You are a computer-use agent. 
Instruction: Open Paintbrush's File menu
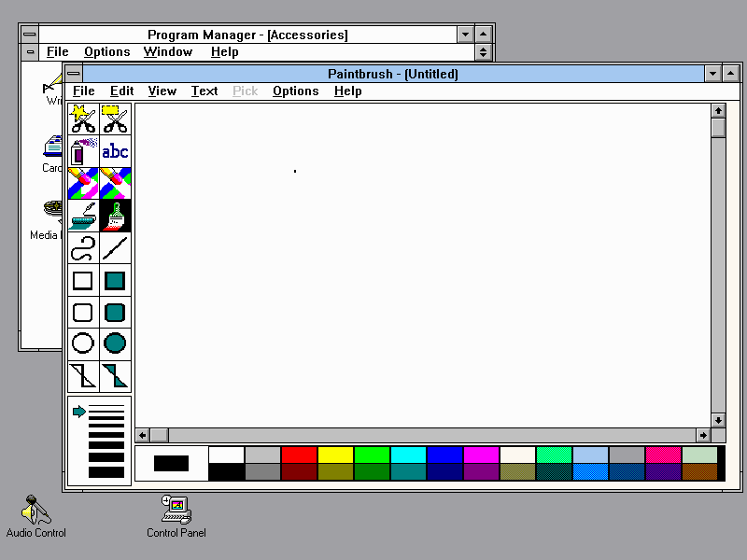pos(83,91)
